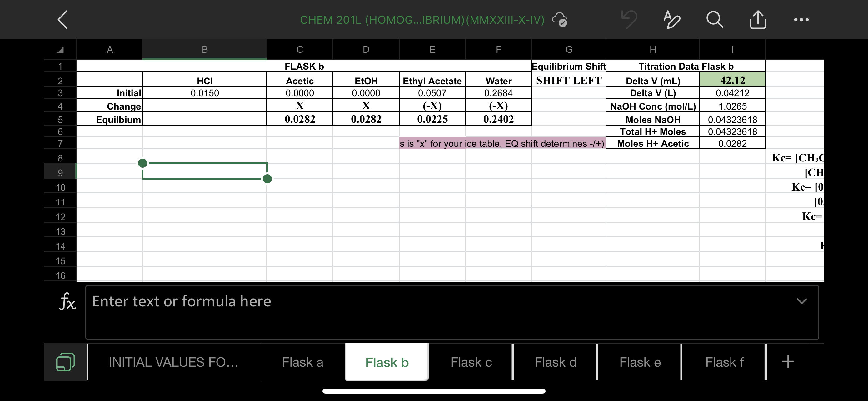Image resolution: width=868 pixels, height=401 pixels.
Task: Click the Undo icon
Action: [x=629, y=20]
